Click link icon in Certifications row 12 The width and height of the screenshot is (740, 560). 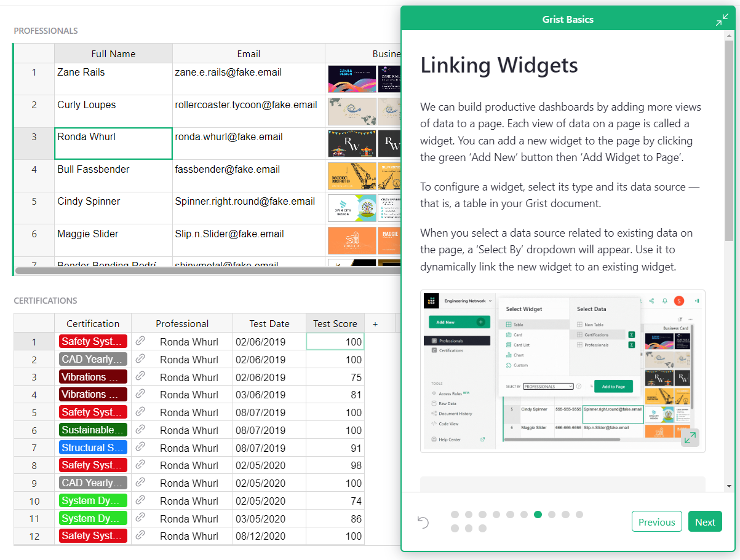click(140, 535)
